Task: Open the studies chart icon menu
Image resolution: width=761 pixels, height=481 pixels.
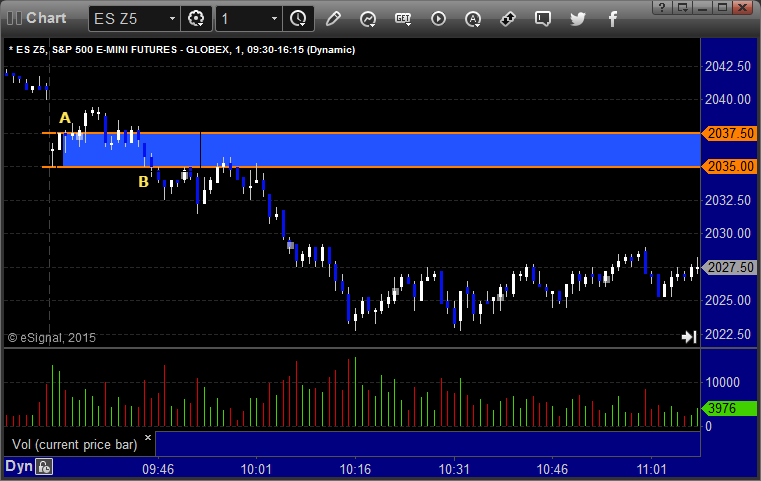Action: point(368,19)
